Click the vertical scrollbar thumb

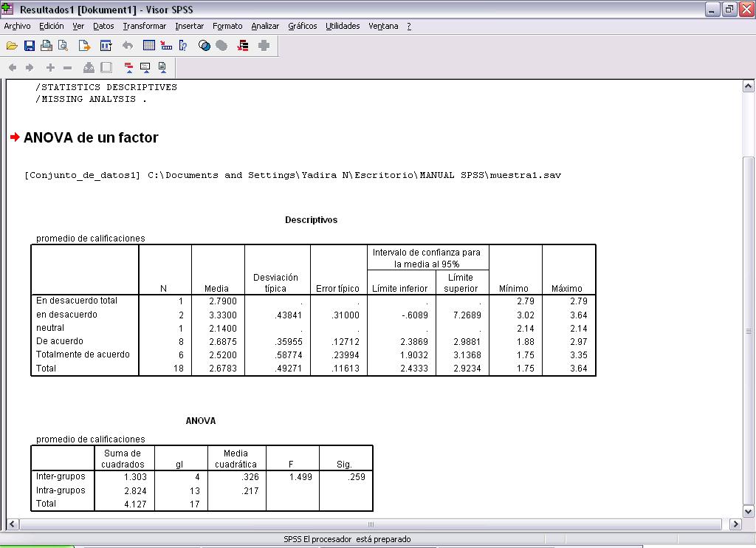748,331
